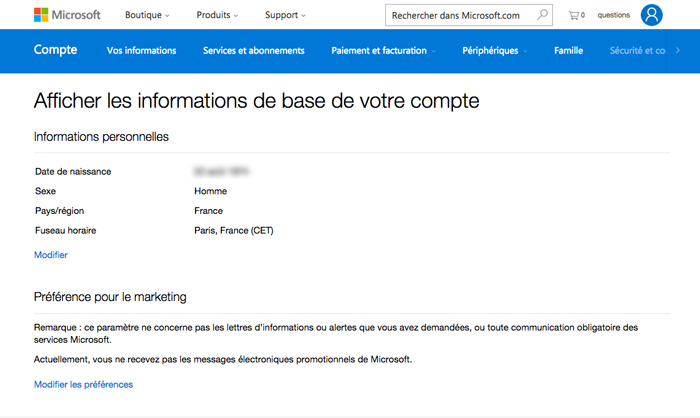The image size is (700, 418).
Task: Select the Vos informations tab
Action: coord(141,51)
